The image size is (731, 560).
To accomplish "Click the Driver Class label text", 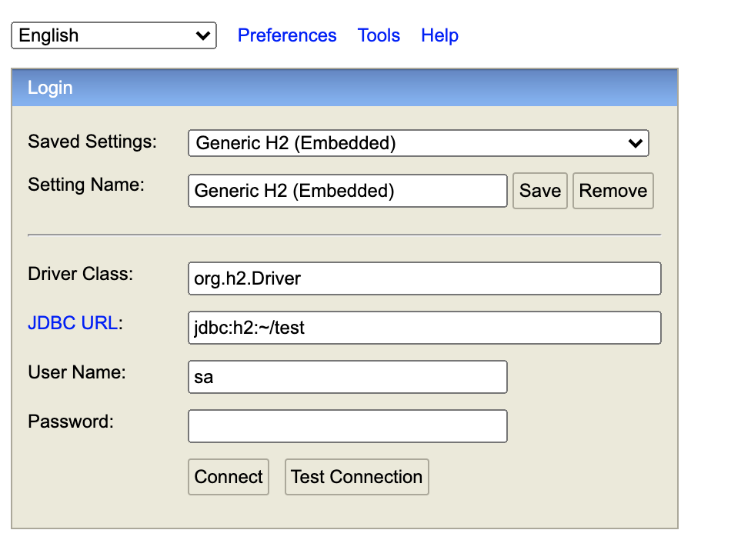I will (x=81, y=274).
